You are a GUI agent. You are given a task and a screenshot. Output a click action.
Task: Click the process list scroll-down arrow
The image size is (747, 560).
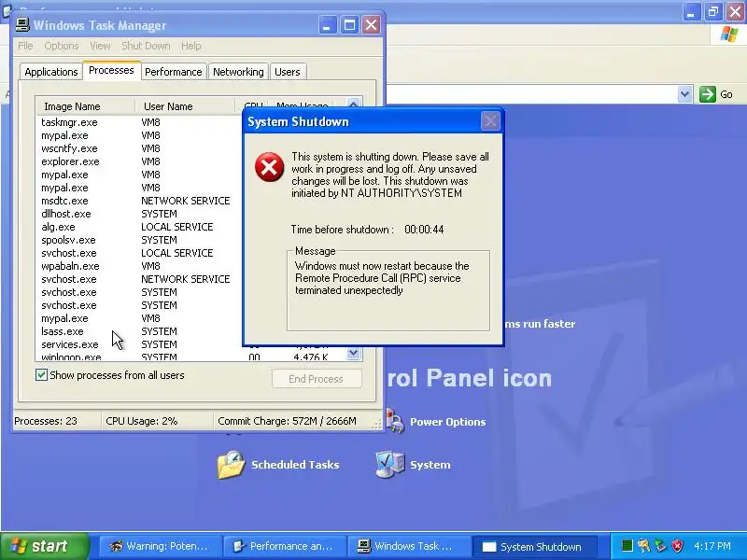click(x=353, y=354)
